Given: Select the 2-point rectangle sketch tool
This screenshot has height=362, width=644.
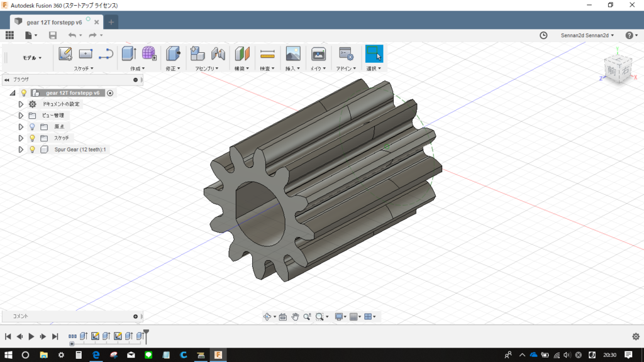Looking at the screenshot, I should (86, 54).
